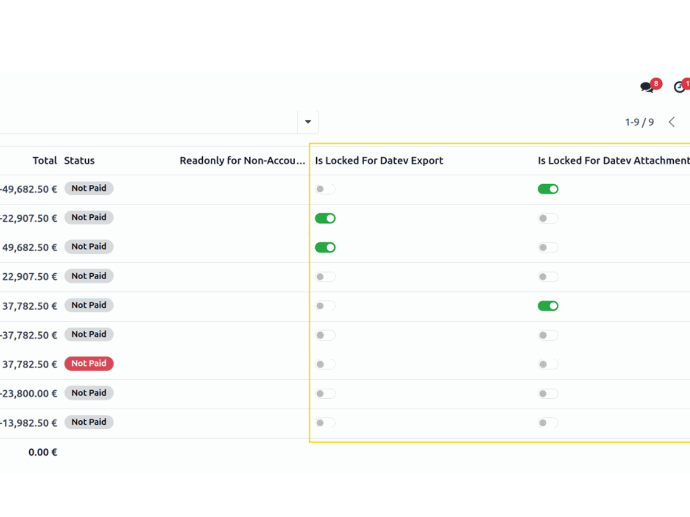The width and height of the screenshot is (690, 517).
Task: Click the search input field
Action: (148, 122)
